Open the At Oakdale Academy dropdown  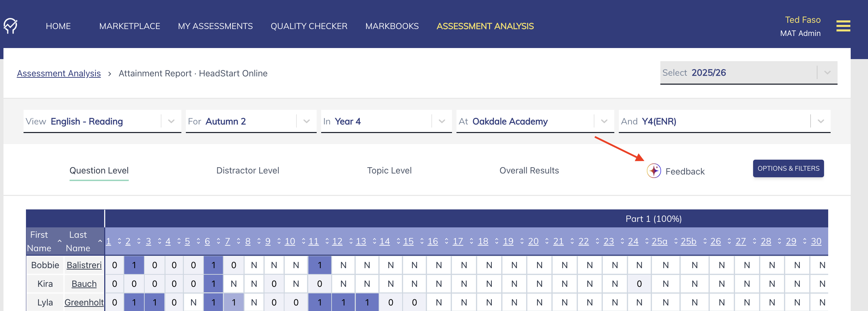(x=604, y=121)
